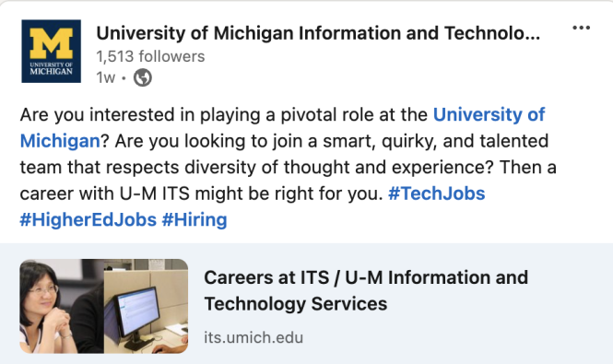The height and width of the screenshot is (364, 613).
Task: Open the #HigherEdJobs hashtag
Action: 88,219
